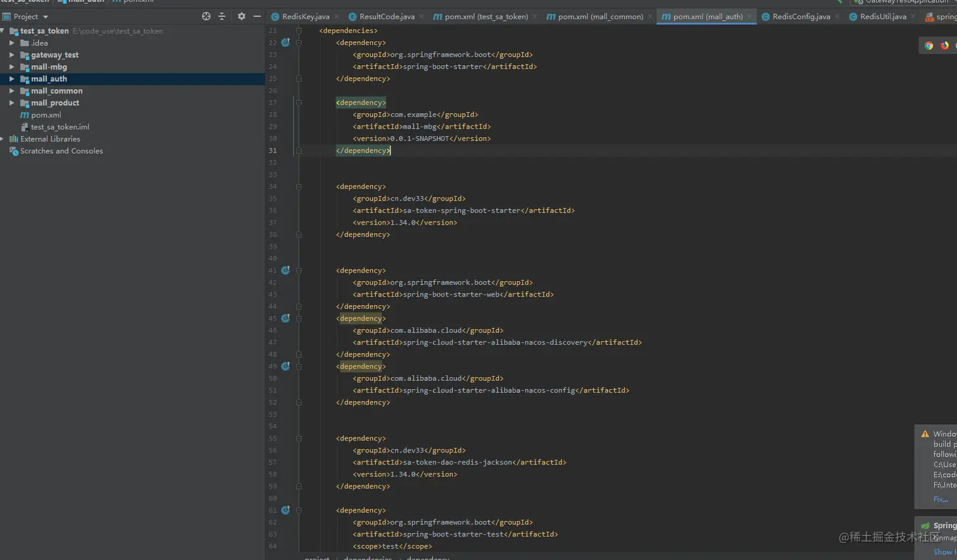This screenshot has height=560, width=957.
Task: Select test_sa_token.iml file in project tree
Action: pyautogui.click(x=59, y=127)
